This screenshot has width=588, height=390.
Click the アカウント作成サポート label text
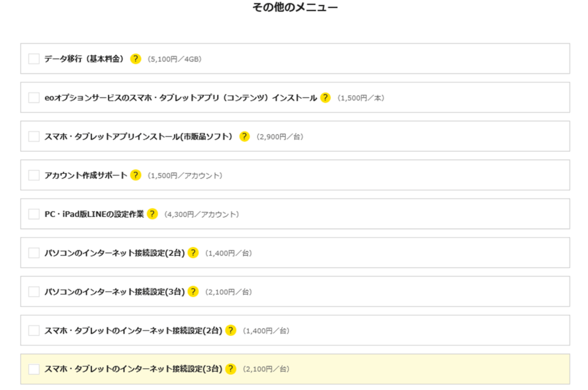(86, 175)
